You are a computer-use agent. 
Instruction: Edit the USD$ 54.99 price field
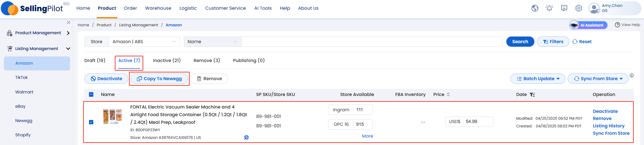click(x=469, y=122)
